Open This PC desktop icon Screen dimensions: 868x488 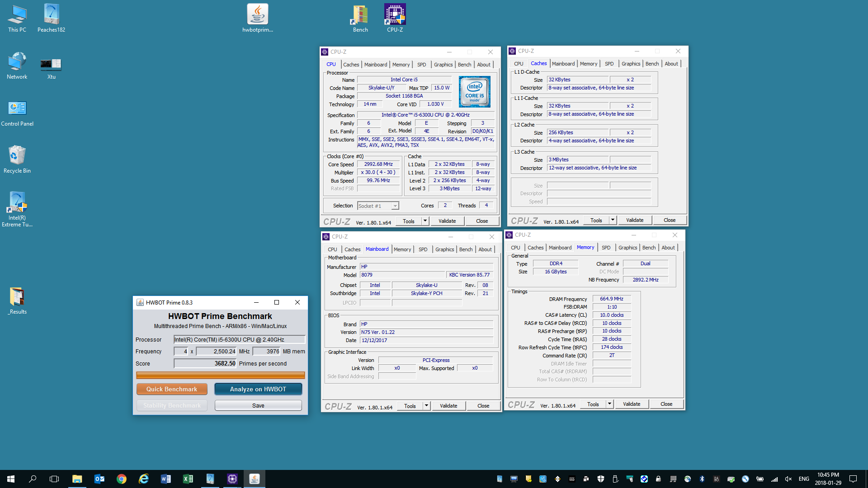[x=17, y=19]
